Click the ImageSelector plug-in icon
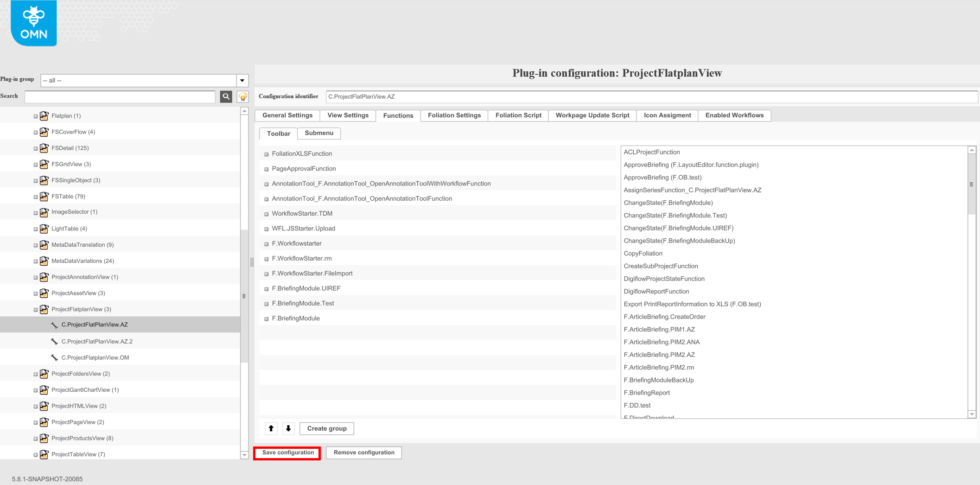The height and width of the screenshot is (485, 980). 44,212
